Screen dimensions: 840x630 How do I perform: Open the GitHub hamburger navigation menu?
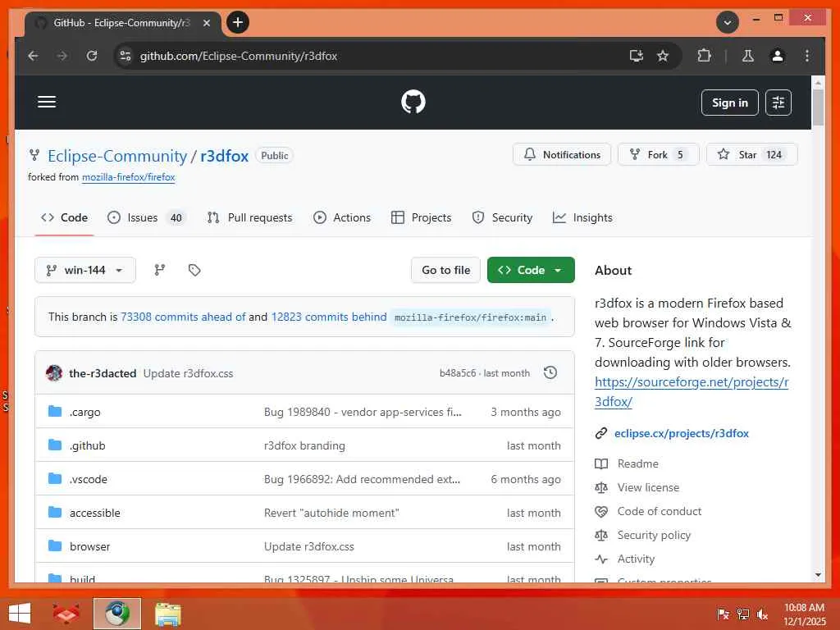coord(47,102)
